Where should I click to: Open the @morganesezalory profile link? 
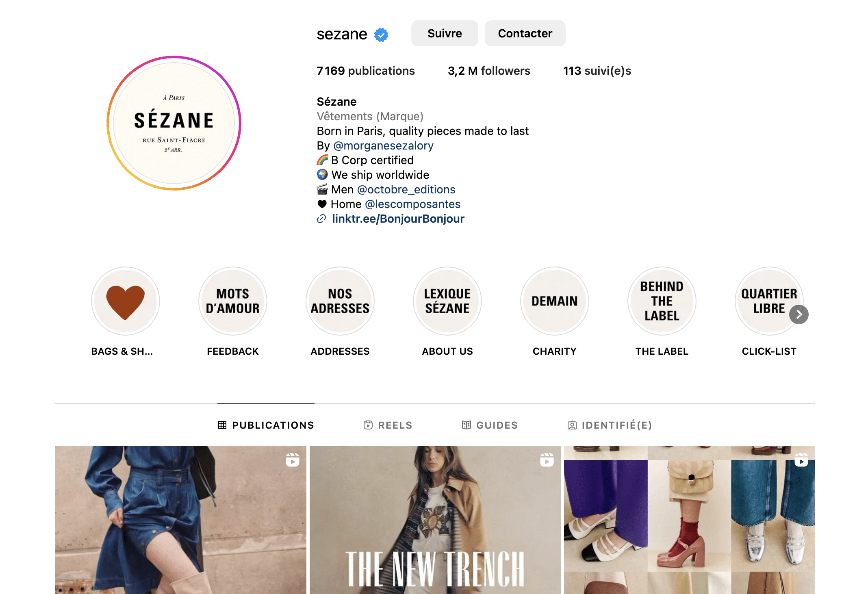pyautogui.click(x=383, y=145)
